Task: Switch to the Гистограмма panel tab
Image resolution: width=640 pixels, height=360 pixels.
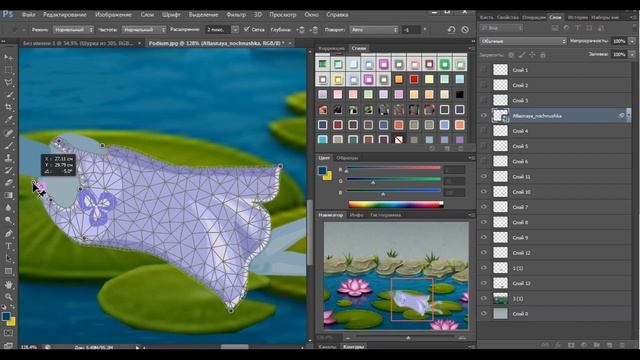Action: tap(385, 215)
